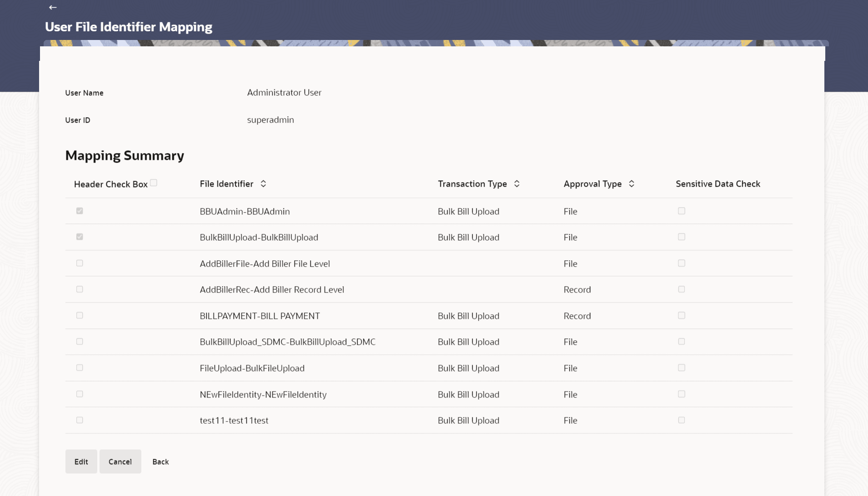
Task: Tick the test11-test11test row checkbox
Action: pyautogui.click(x=80, y=420)
